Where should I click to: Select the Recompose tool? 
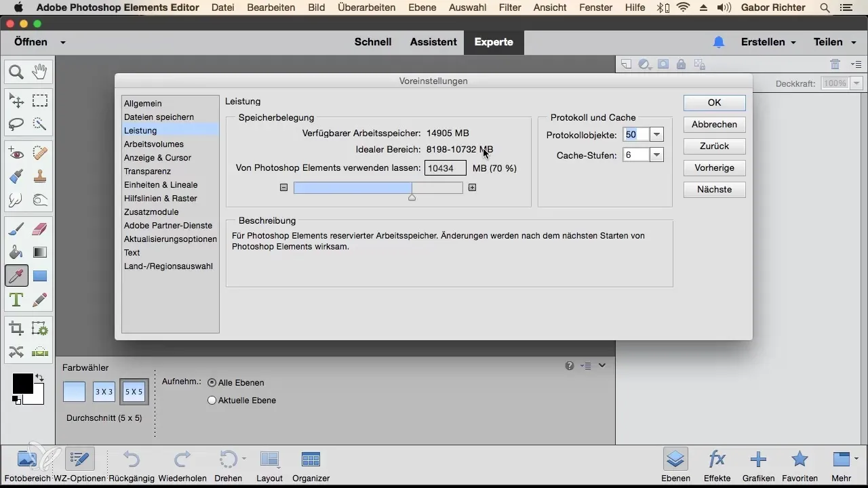pos(40,329)
